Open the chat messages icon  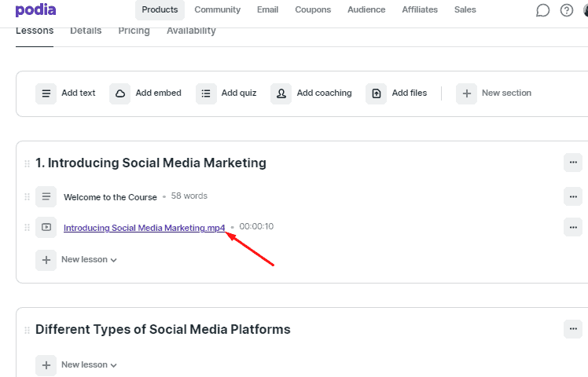click(542, 10)
